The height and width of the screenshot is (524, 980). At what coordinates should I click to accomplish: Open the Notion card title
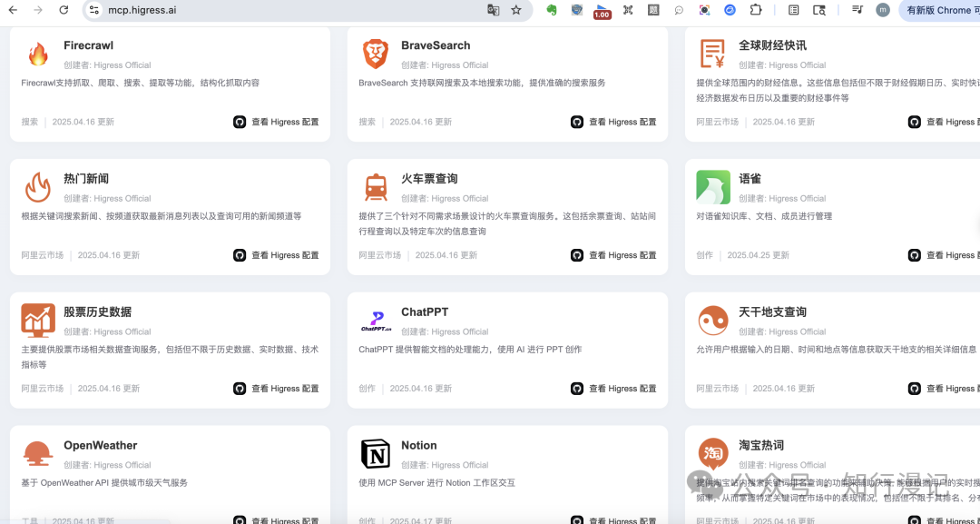point(418,445)
